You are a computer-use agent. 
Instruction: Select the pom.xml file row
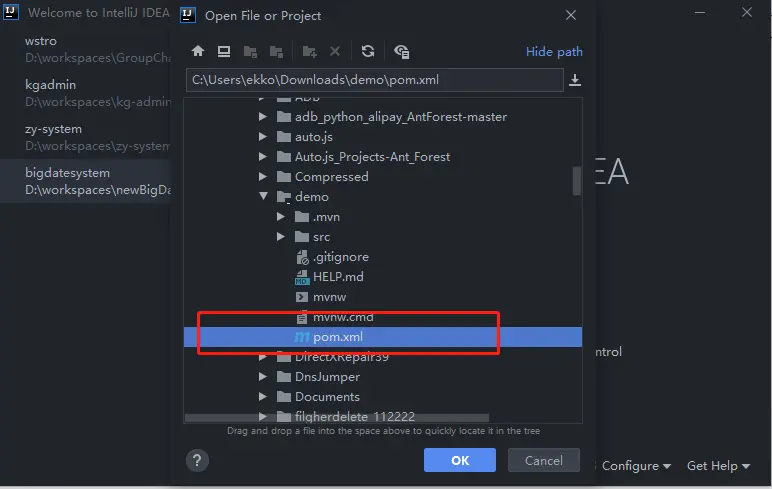click(383, 337)
